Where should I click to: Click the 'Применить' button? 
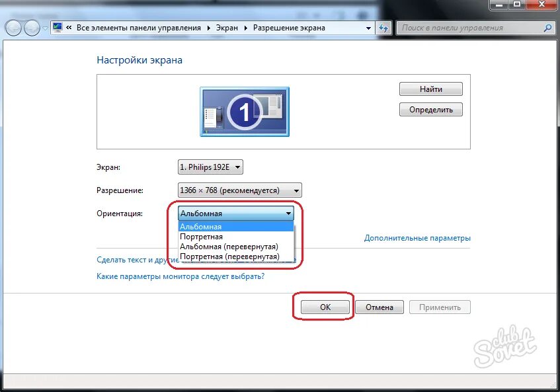tap(440, 307)
